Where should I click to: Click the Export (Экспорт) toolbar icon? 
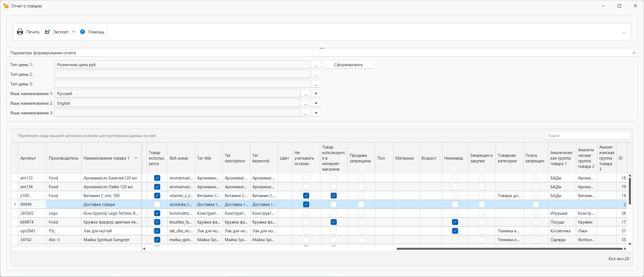click(x=48, y=32)
